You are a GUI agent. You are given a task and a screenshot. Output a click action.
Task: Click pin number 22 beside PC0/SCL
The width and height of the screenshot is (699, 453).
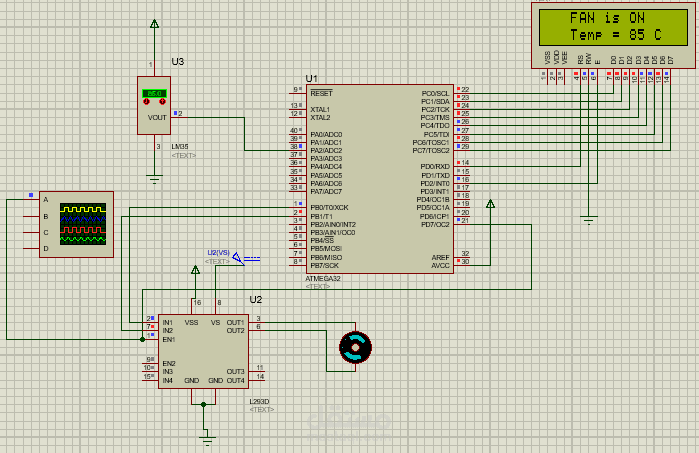pos(465,90)
